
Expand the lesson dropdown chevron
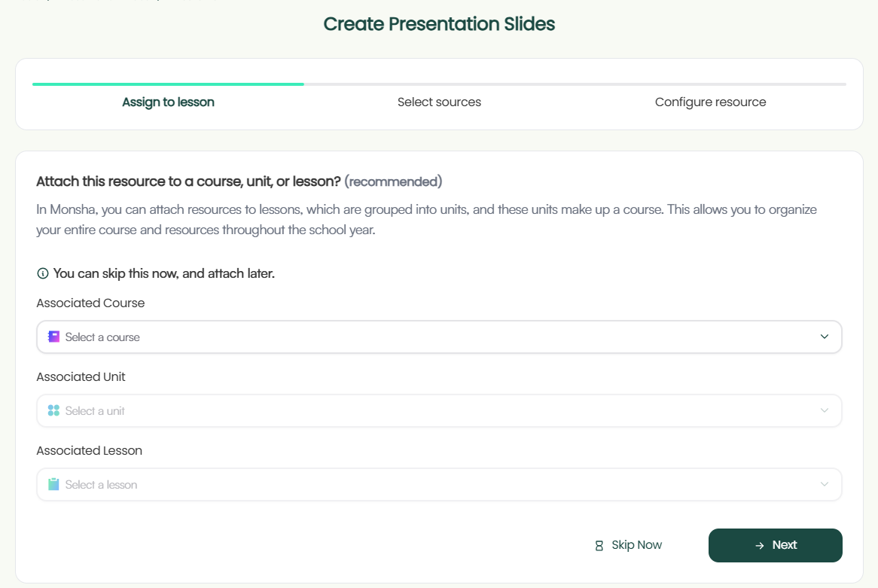point(825,485)
